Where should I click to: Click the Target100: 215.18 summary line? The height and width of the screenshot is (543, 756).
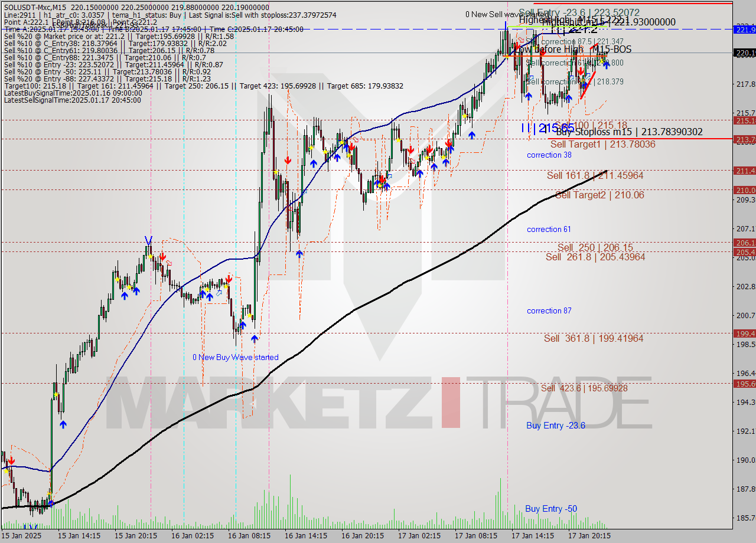click(x=203, y=86)
